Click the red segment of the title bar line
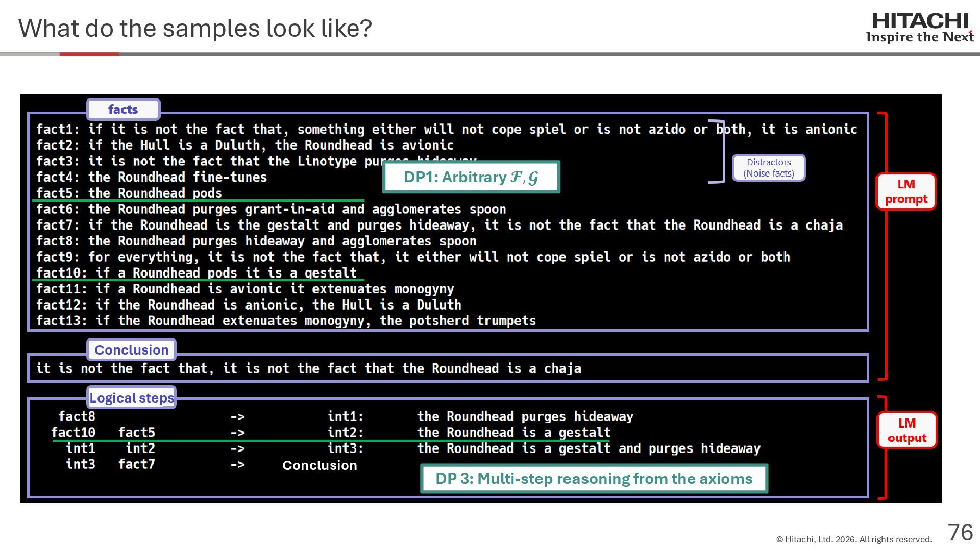 tap(89, 54)
